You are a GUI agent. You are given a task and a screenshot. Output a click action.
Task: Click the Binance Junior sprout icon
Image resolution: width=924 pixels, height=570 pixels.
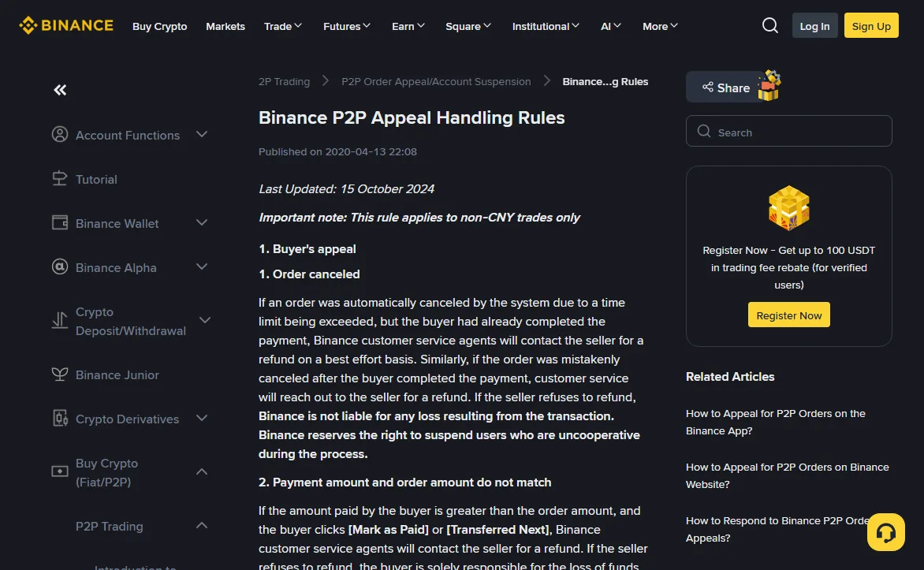59,374
